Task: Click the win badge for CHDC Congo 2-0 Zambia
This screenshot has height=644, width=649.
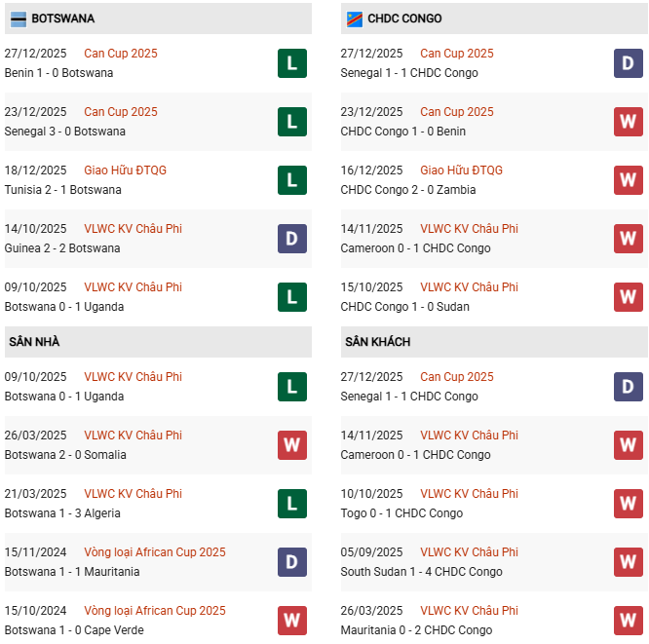Action: click(x=629, y=180)
